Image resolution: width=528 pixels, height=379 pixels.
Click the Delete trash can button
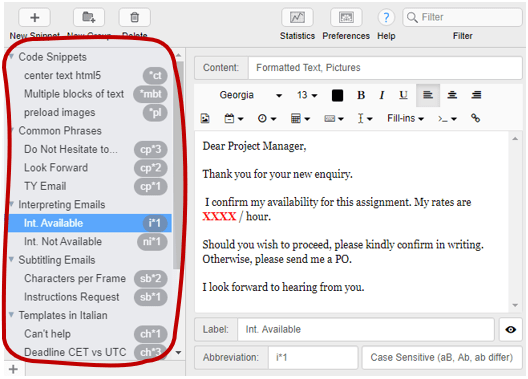pos(134,17)
